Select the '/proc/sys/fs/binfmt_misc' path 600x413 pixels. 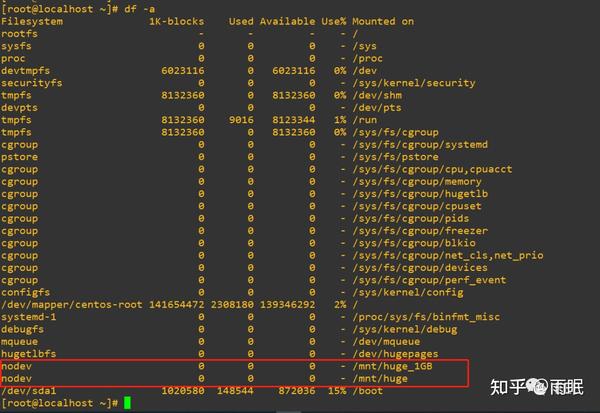pyautogui.click(x=426, y=317)
